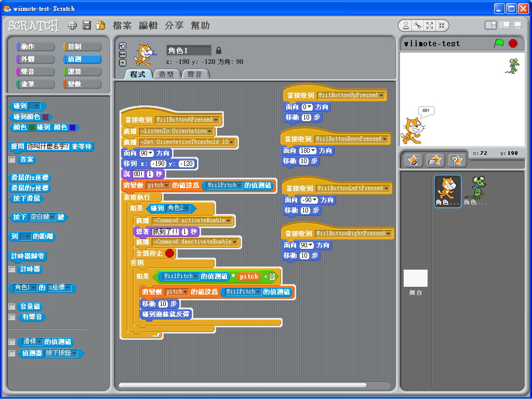Switch to the 造型 tab
Viewport: 532px width, 399px height.
(x=167, y=73)
